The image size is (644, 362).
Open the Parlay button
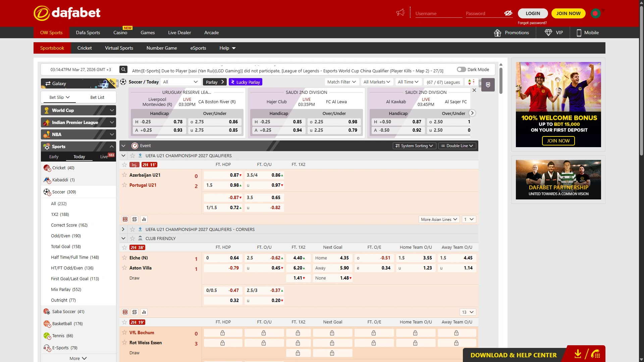coord(215,82)
